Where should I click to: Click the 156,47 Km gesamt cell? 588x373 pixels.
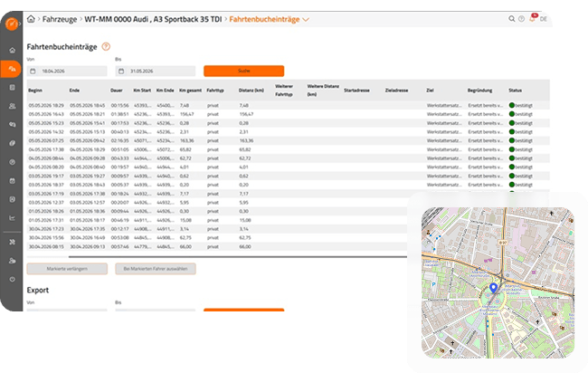coord(186,114)
